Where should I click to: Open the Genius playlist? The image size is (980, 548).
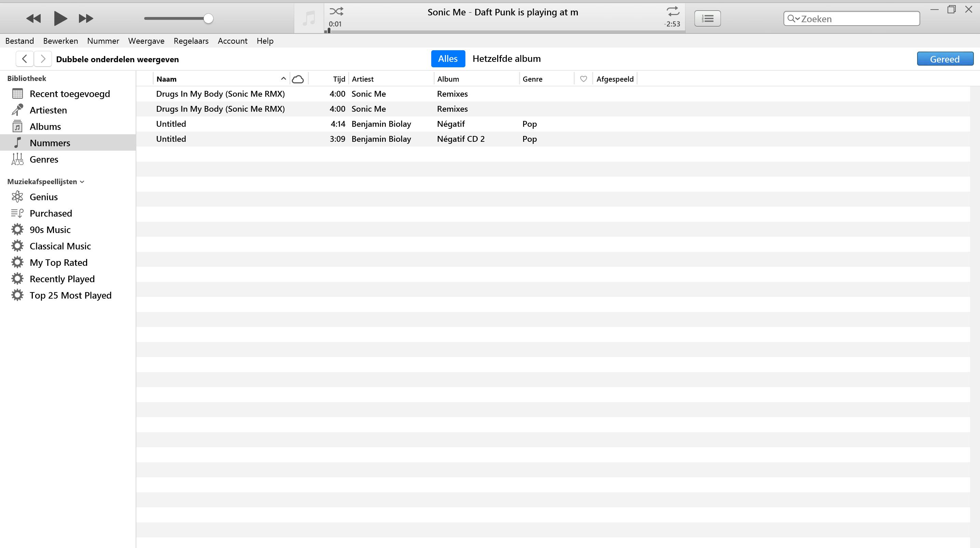tap(44, 197)
